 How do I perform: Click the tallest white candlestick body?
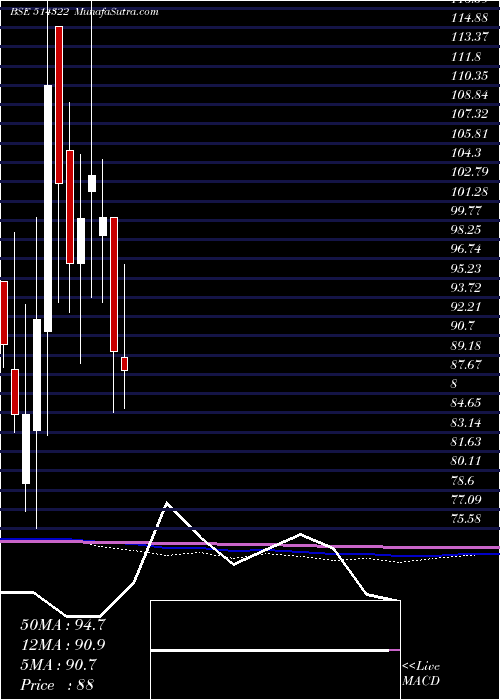48,208
